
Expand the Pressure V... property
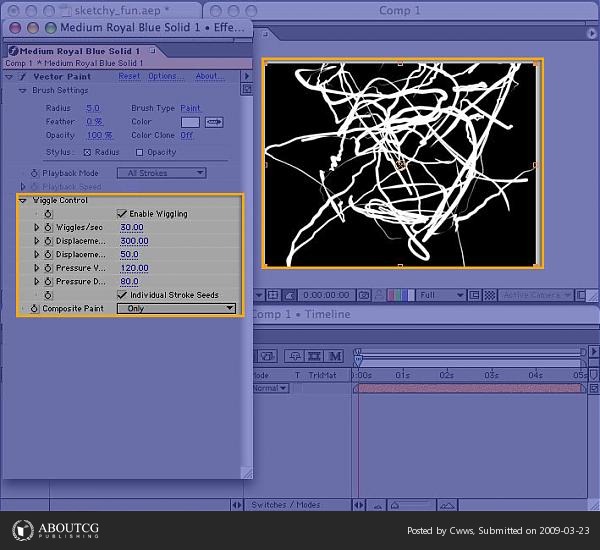[x=37, y=268]
